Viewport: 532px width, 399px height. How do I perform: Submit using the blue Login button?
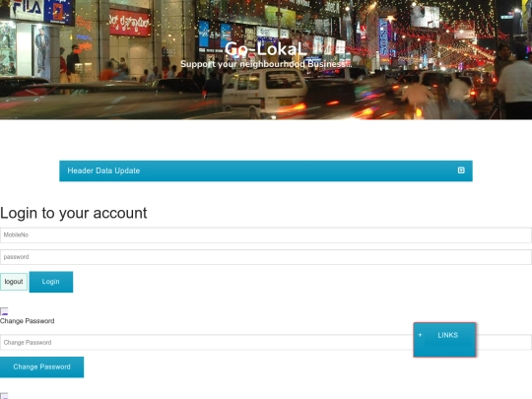tap(51, 282)
